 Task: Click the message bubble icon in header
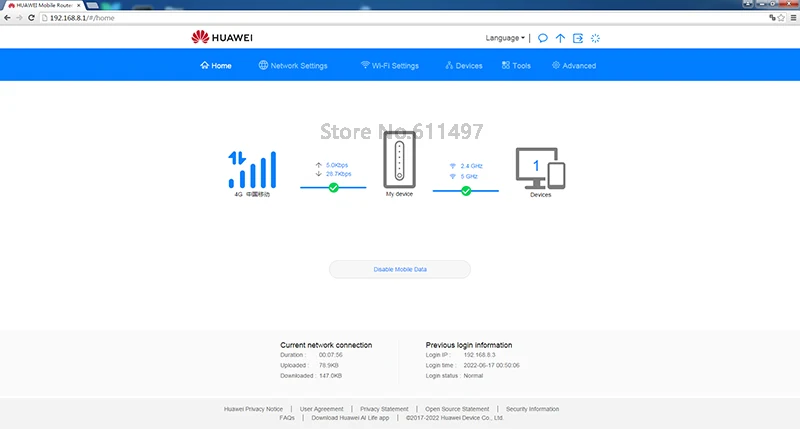click(543, 38)
